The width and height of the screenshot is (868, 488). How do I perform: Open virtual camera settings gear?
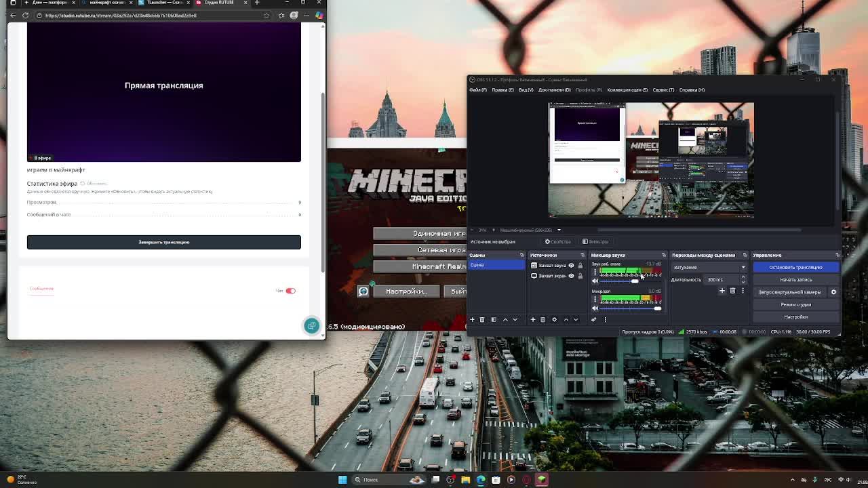pyautogui.click(x=833, y=292)
